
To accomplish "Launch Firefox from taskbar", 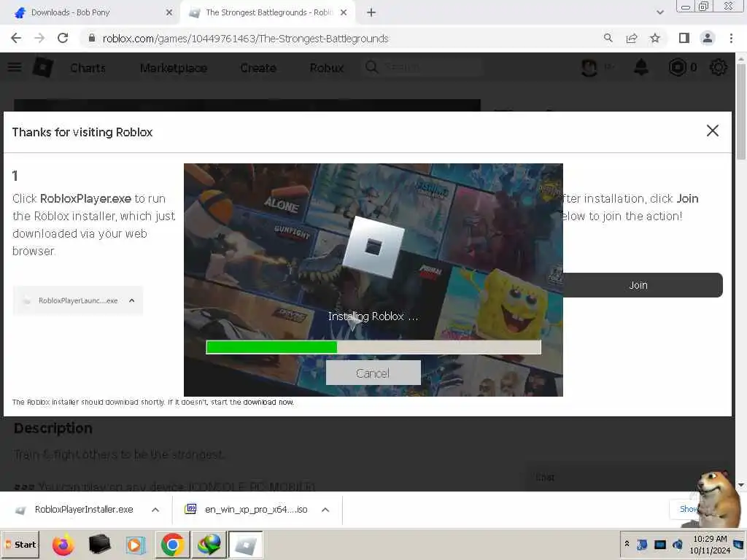I will click(x=63, y=544).
